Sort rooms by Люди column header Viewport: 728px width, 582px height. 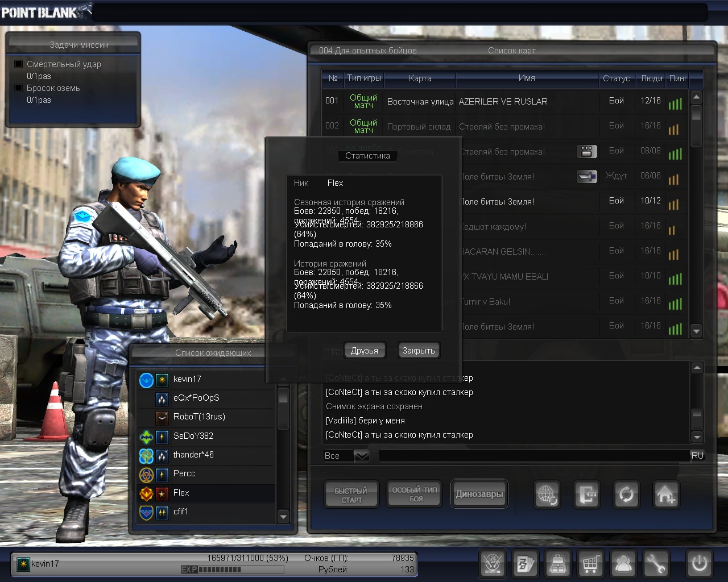tap(651, 78)
